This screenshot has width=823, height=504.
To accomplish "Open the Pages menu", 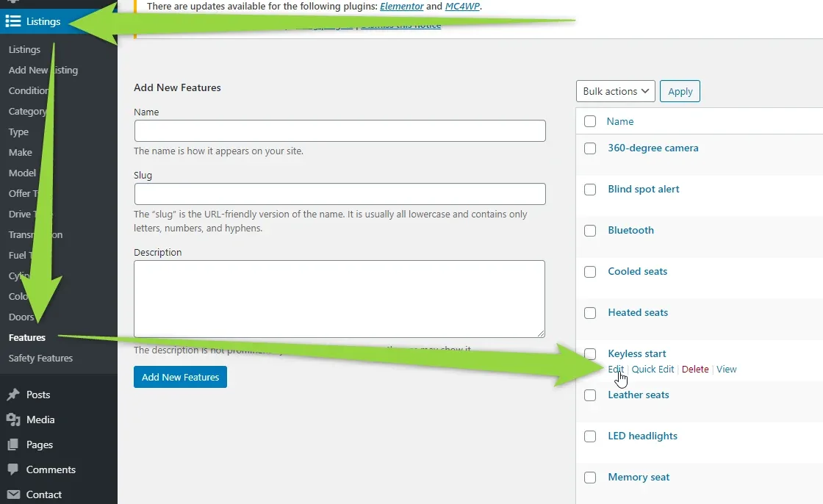I will click(x=40, y=444).
